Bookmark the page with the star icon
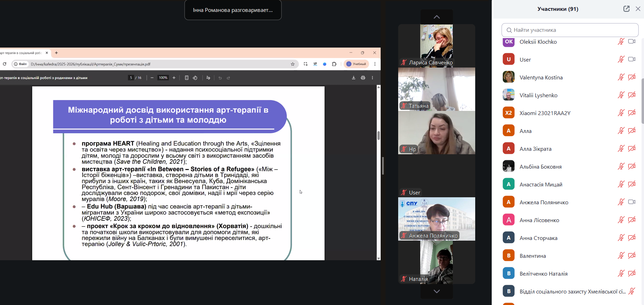644x305 pixels. point(293,64)
